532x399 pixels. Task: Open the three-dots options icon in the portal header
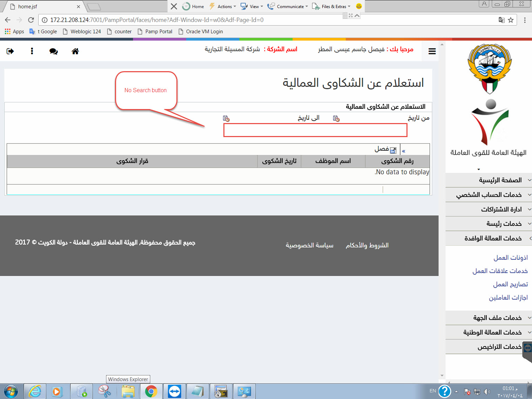tap(32, 51)
